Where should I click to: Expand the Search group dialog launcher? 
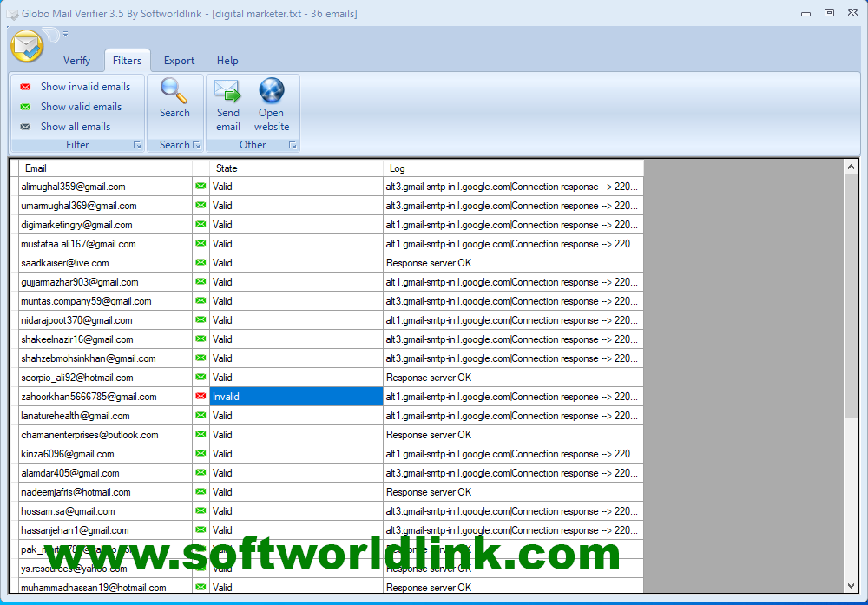(196, 146)
